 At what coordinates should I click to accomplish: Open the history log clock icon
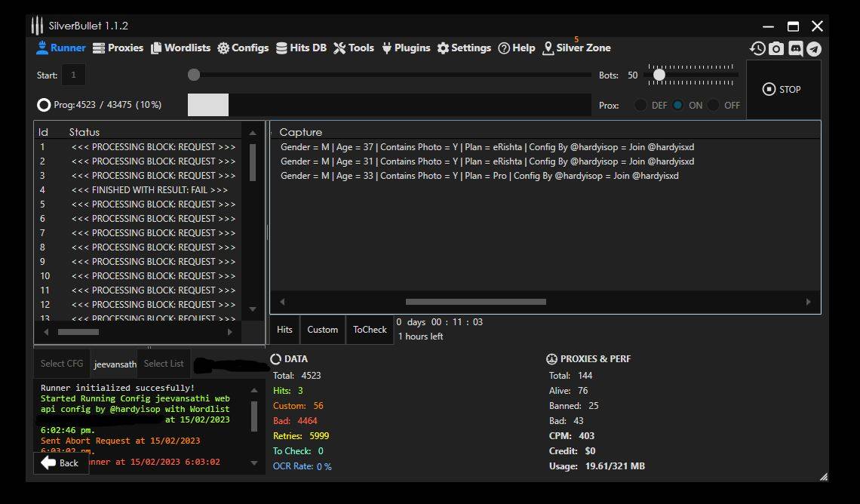[x=757, y=48]
